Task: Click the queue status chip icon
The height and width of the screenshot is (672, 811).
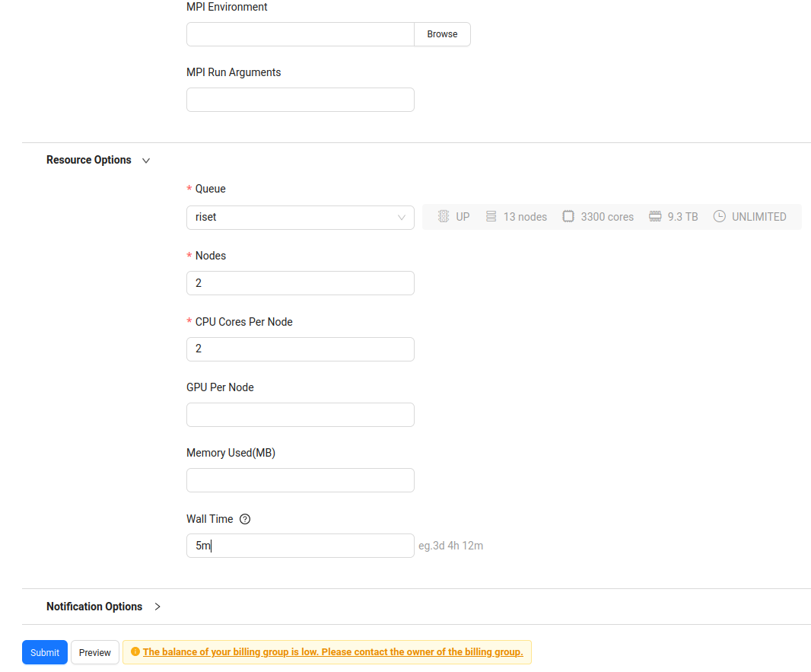Action: pos(444,217)
